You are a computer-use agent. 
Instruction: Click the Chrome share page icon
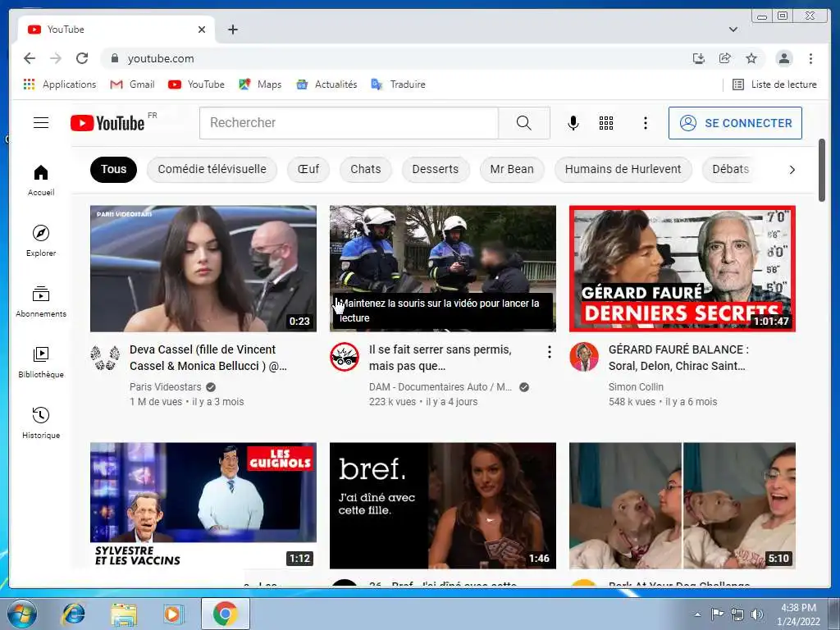tap(725, 58)
